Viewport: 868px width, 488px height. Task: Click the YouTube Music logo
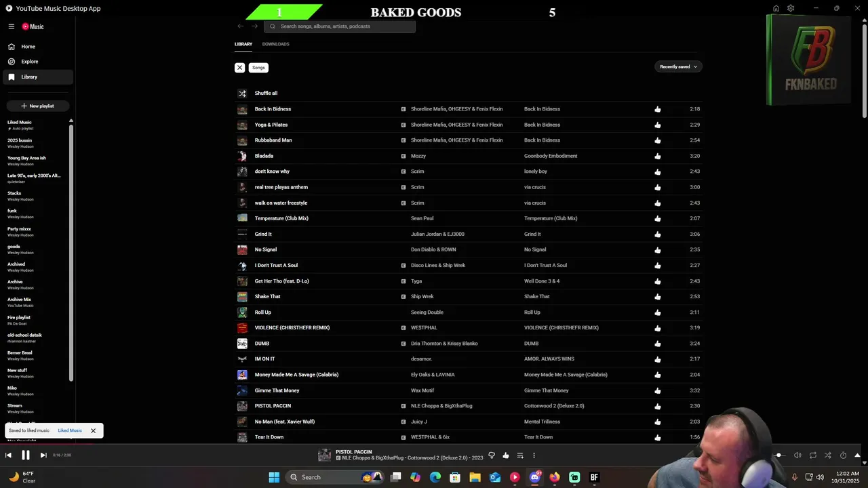click(33, 26)
